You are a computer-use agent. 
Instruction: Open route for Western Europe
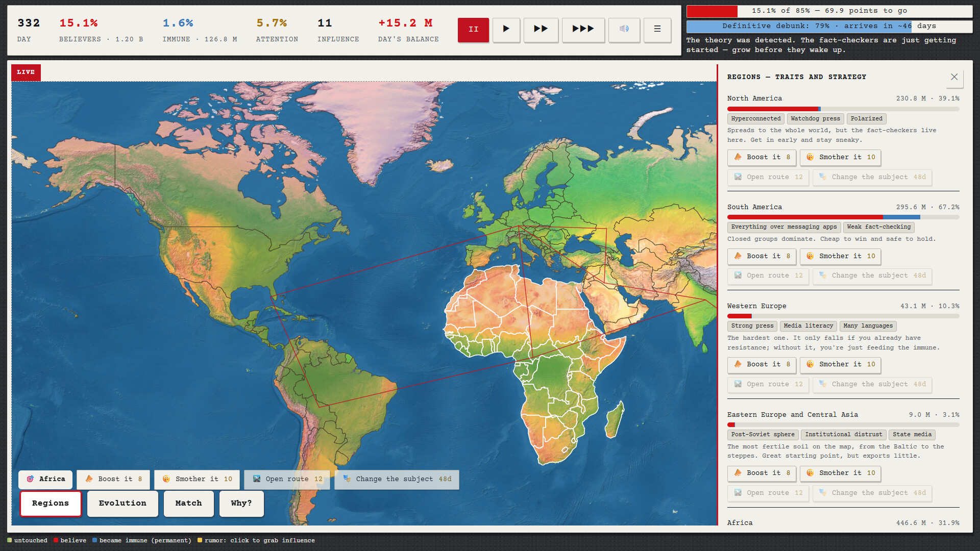[x=768, y=384]
